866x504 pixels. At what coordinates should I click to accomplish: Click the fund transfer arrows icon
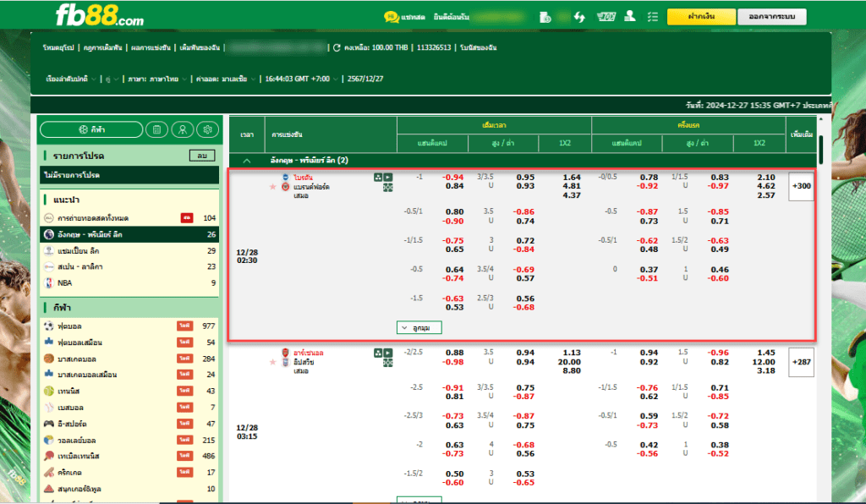(x=579, y=17)
